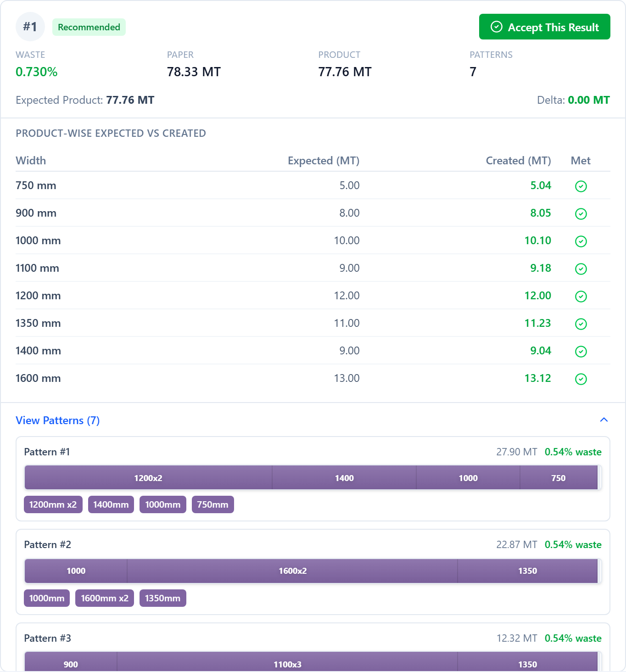Screen dimensions: 626x672
Task: Select the 1100x3 segment in Pattern #3 bar
Action: 287,662
